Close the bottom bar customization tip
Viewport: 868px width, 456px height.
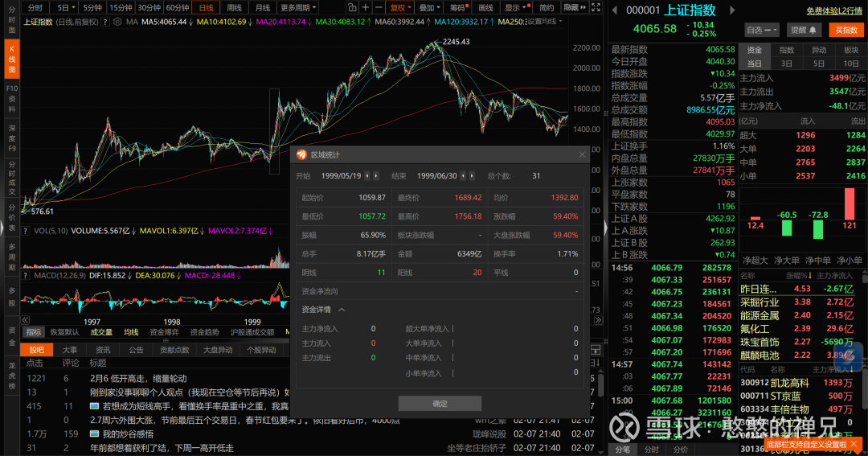tap(855, 445)
